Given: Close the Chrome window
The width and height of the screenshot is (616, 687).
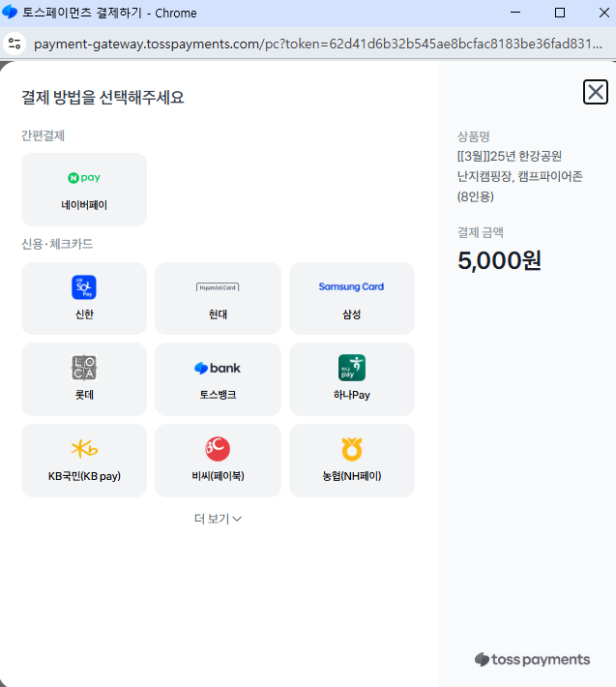Looking at the screenshot, I should coord(604,13).
